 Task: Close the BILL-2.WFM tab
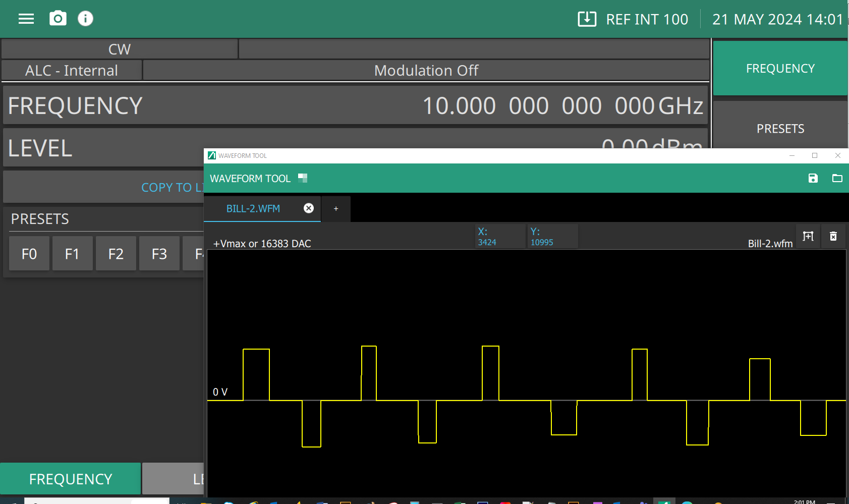coord(309,208)
